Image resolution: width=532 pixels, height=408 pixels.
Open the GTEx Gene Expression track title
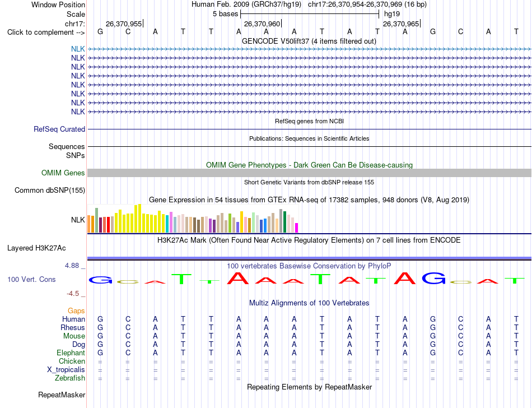pyautogui.click(x=309, y=200)
